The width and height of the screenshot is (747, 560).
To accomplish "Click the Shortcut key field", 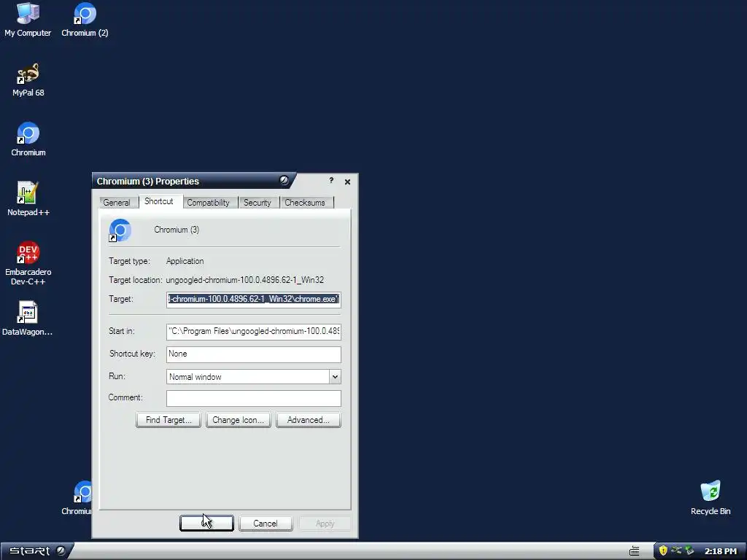I will 253,354.
